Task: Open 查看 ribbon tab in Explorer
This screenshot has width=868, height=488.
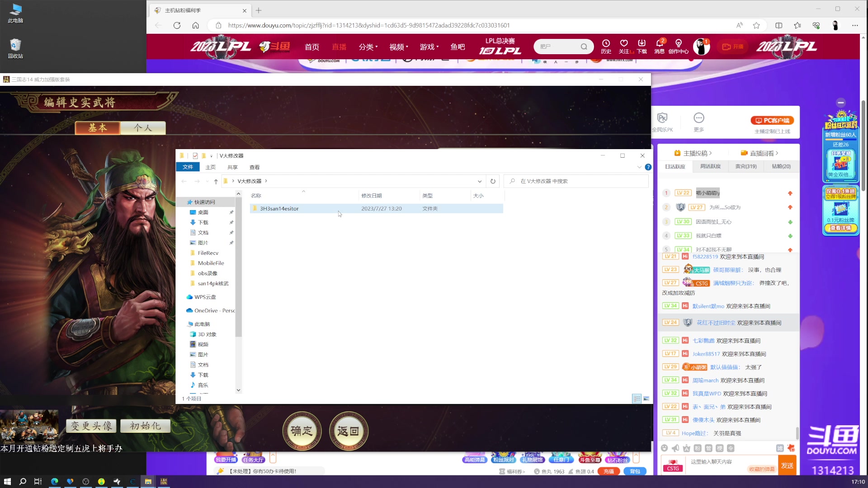Action: point(255,167)
